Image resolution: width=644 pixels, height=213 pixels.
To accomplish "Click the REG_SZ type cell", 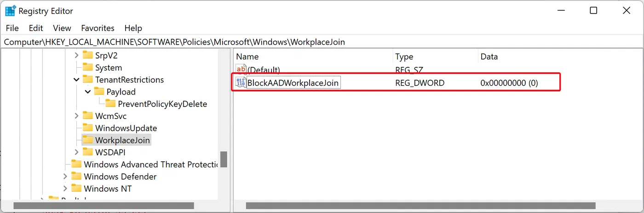I will [x=409, y=70].
